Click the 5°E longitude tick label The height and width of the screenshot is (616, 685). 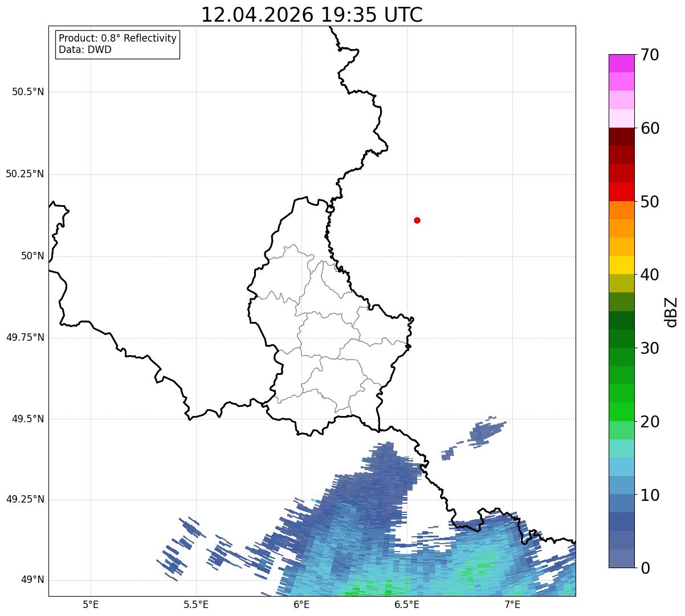[x=91, y=604]
